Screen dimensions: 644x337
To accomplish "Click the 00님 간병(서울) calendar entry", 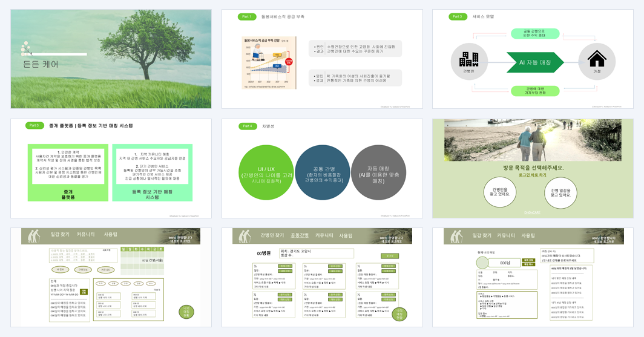I will 152,260.
